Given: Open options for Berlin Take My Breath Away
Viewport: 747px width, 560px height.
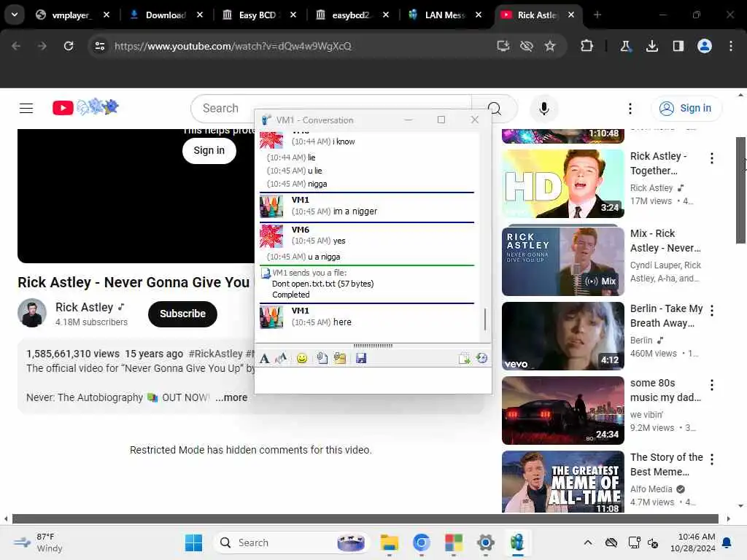Looking at the screenshot, I should coord(712,311).
